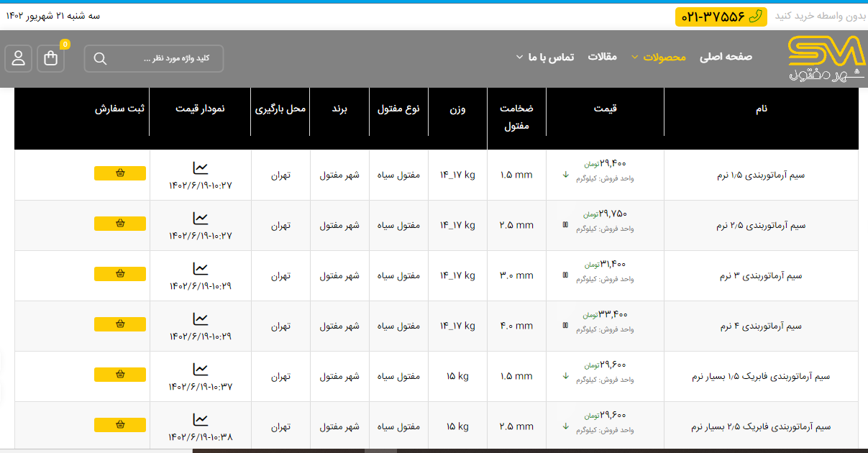The width and height of the screenshot is (868, 453).
Task: Open the مقالات menu item
Action: point(602,57)
